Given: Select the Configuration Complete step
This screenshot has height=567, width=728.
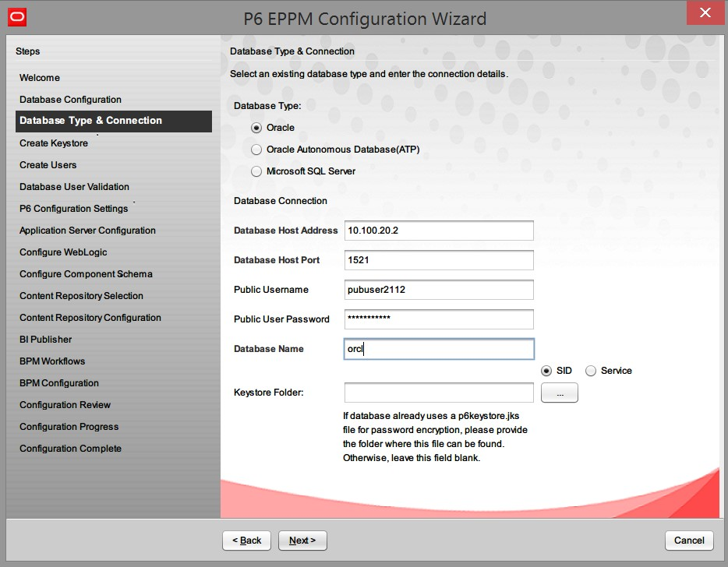Looking at the screenshot, I should pos(70,448).
